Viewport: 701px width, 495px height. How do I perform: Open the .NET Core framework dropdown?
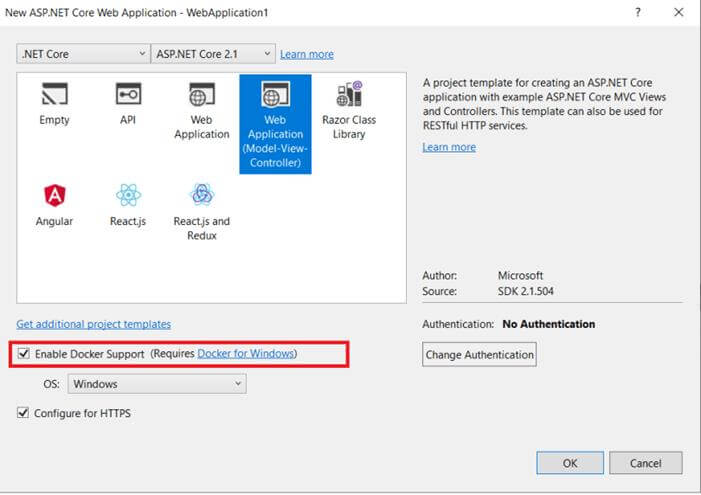tap(83, 54)
